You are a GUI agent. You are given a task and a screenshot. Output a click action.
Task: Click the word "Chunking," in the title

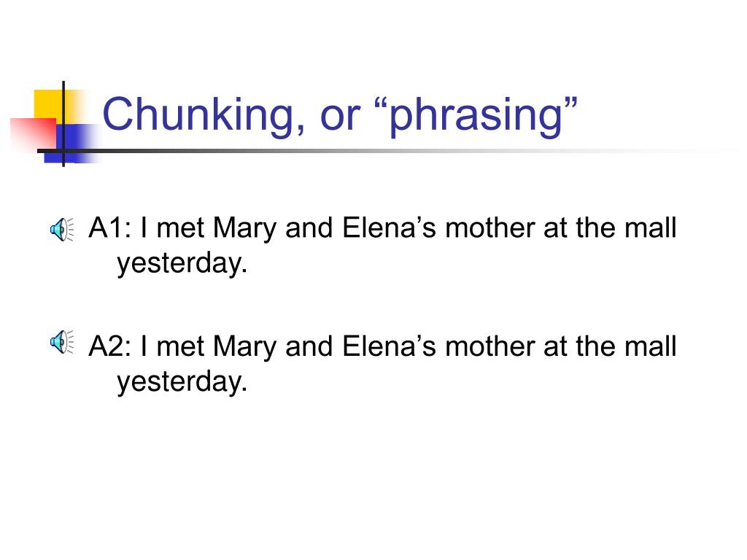(x=204, y=114)
